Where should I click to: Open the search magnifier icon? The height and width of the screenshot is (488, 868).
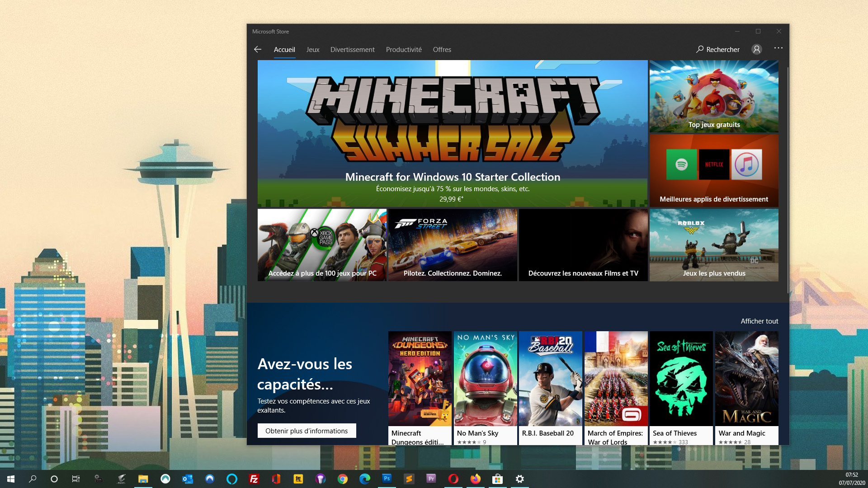coord(699,49)
